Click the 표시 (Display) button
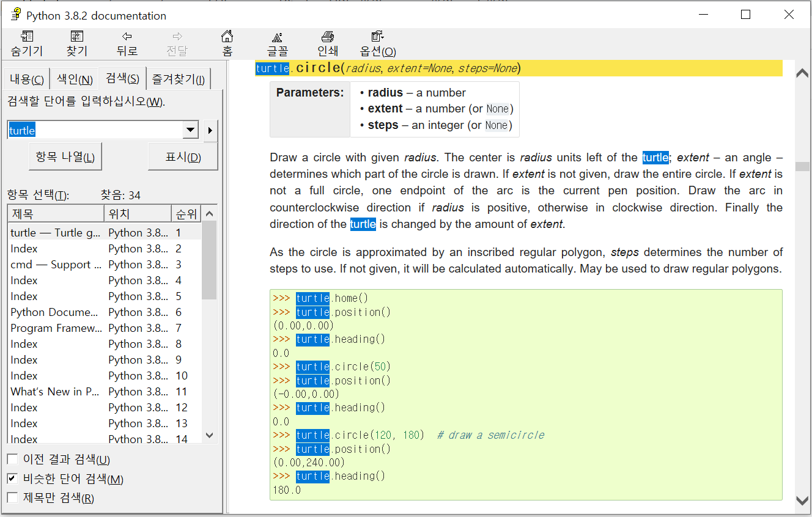 click(183, 157)
